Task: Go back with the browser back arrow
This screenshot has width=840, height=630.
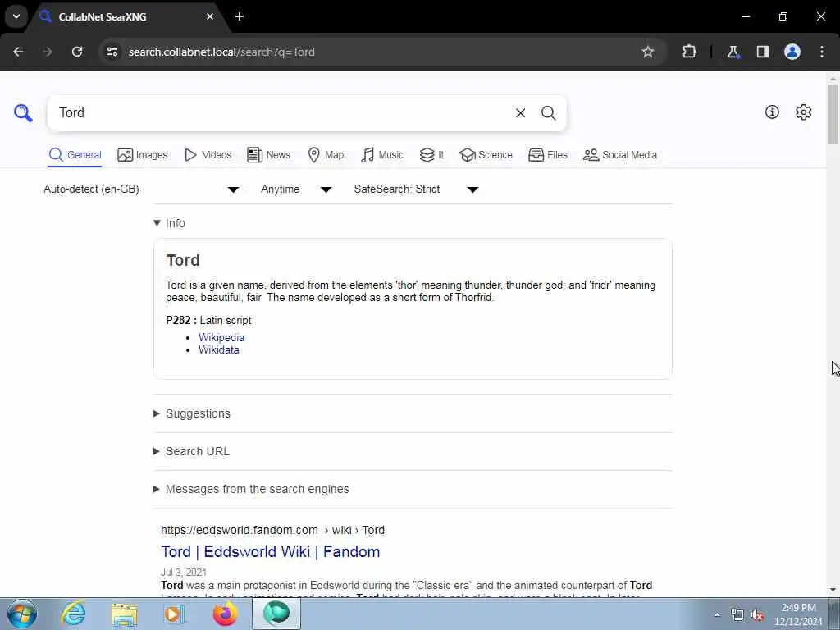Action: pos(18,52)
